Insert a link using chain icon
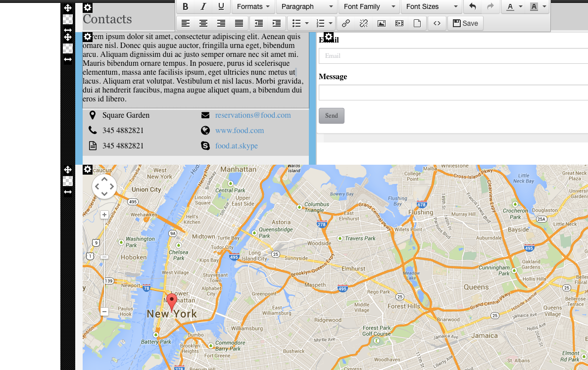 (346, 23)
